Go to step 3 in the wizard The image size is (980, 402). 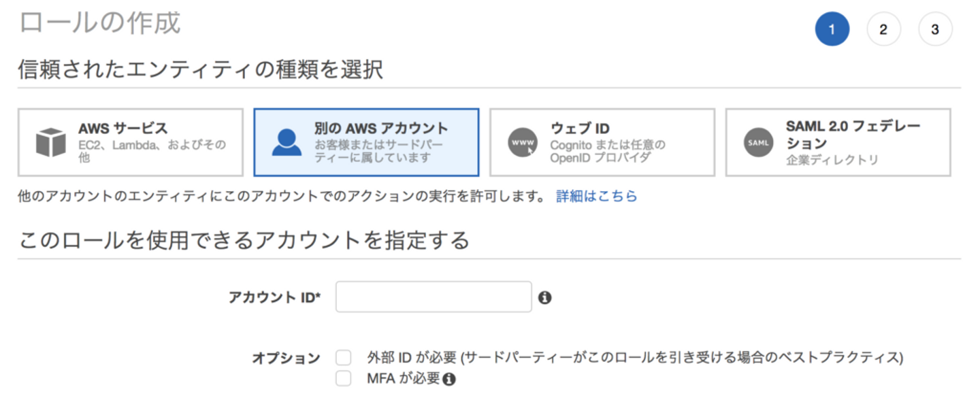[x=935, y=29]
